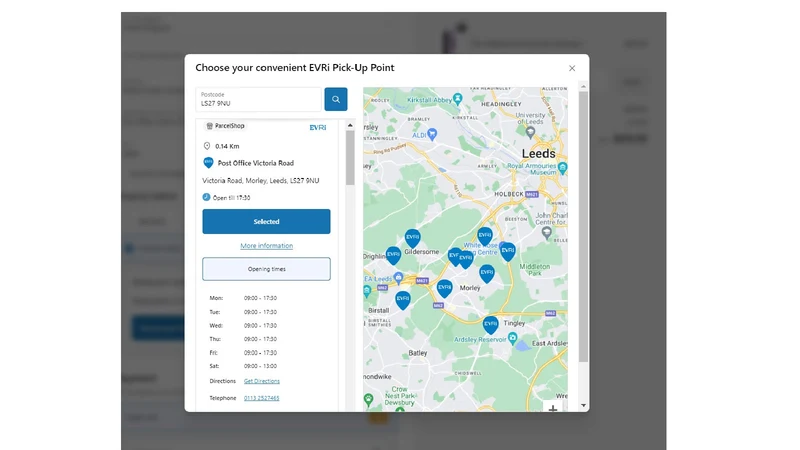Select the EVRi map pin nearest Middleton Park
Image resolution: width=800 pixels, height=450 pixels.
(508, 252)
